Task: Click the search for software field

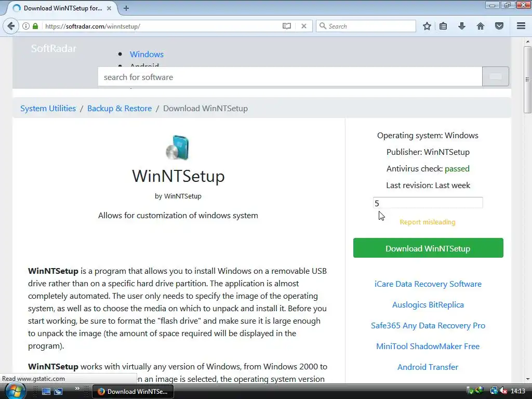Action: pyautogui.click(x=290, y=77)
